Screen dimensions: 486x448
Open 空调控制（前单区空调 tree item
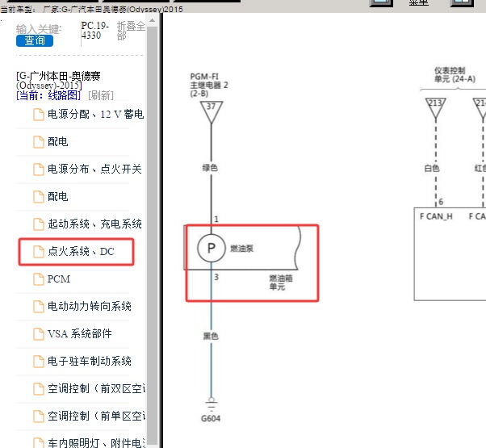pyautogui.click(x=96, y=416)
